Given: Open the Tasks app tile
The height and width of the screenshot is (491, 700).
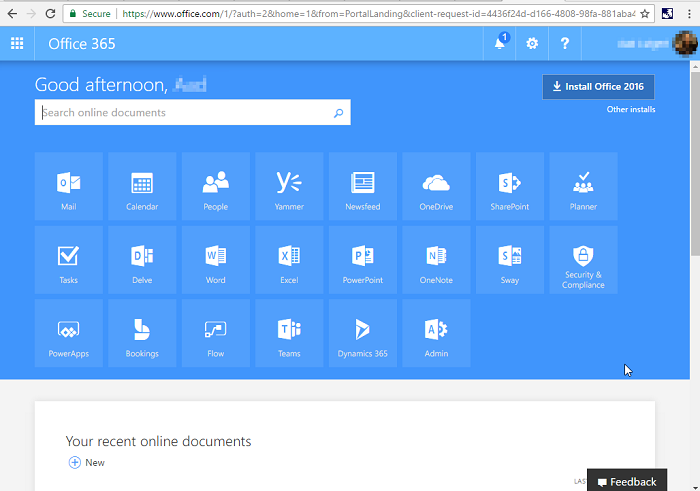Looking at the screenshot, I should pos(69,260).
